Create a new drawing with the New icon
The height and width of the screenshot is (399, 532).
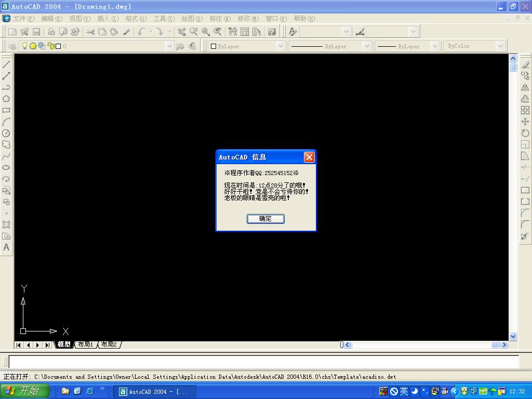coord(12,32)
